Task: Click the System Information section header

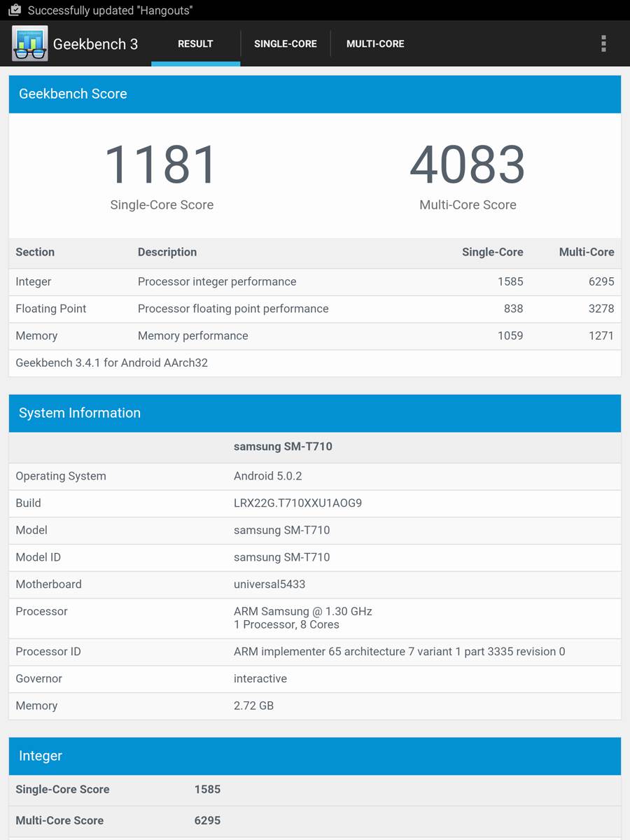Action: (x=314, y=413)
